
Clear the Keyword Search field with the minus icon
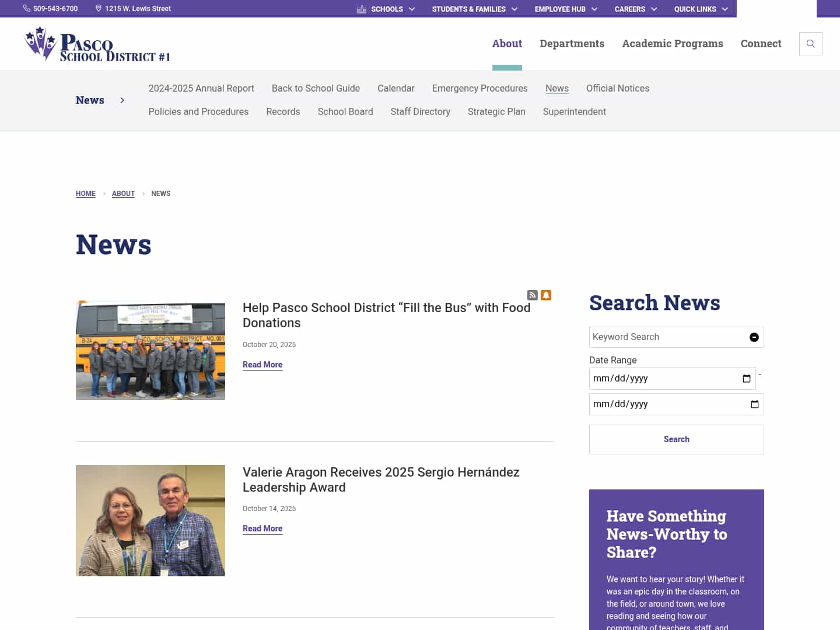coord(754,337)
